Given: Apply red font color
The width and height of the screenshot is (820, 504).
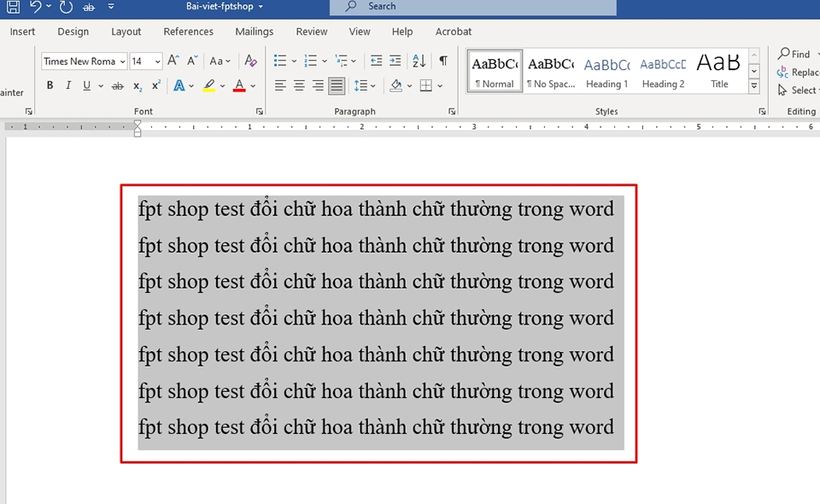Looking at the screenshot, I should click(239, 85).
